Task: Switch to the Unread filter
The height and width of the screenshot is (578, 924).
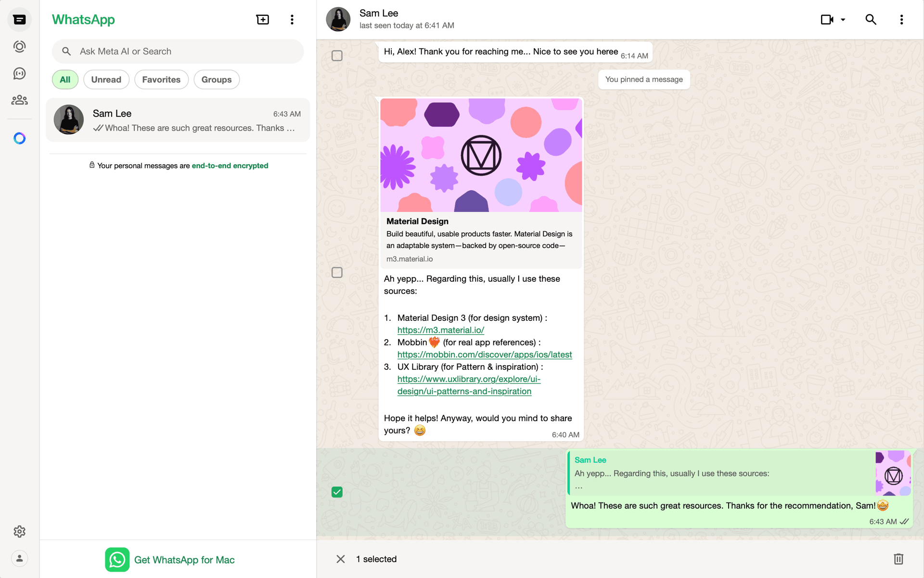Action: (106, 79)
